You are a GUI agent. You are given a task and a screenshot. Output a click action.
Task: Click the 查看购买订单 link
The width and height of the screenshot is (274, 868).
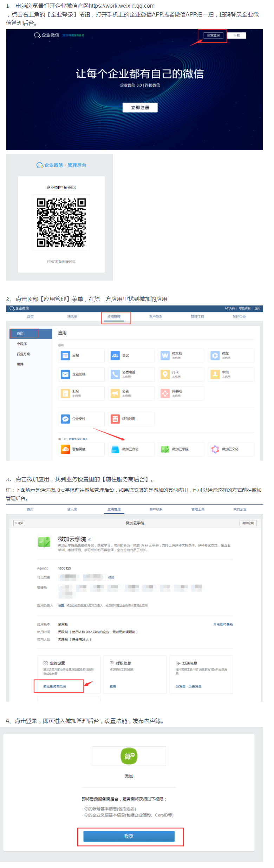(78, 439)
